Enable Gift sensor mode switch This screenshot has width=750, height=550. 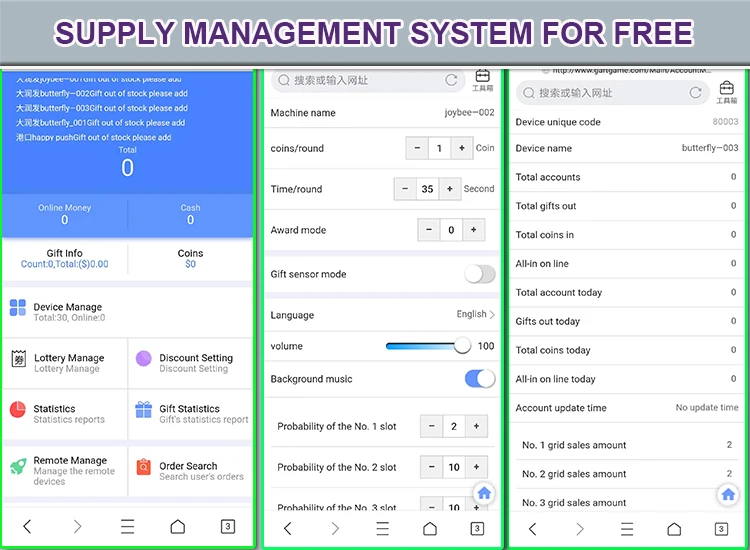point(480,274)
